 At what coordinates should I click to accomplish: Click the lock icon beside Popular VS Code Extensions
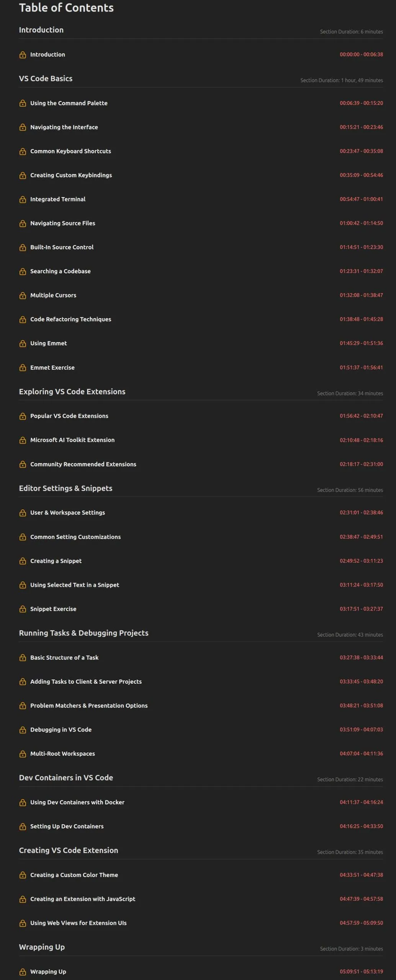click(x=23, y=416)
